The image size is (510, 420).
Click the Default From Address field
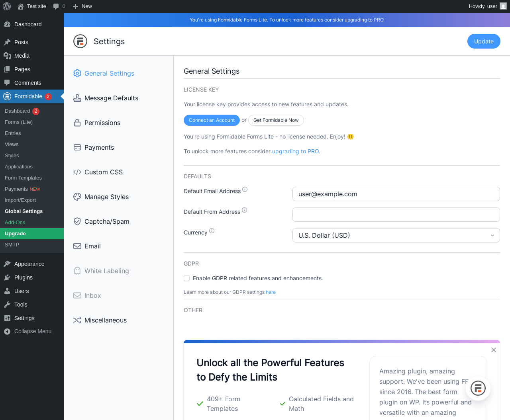396,215
